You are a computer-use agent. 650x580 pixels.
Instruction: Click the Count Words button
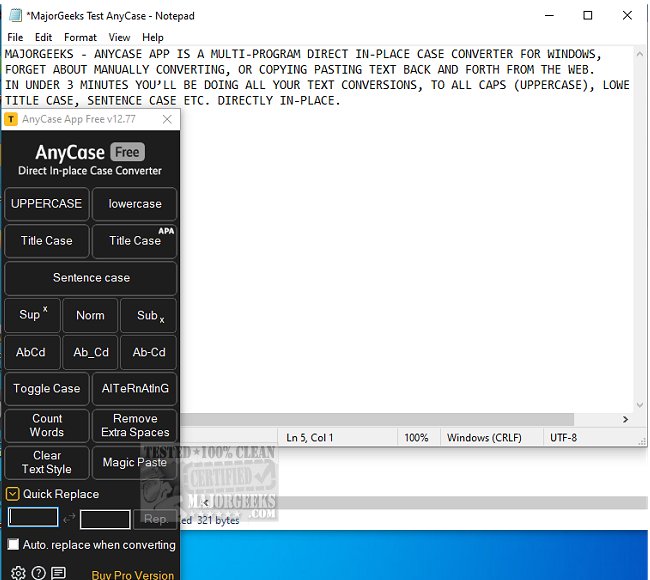point(46,425)
